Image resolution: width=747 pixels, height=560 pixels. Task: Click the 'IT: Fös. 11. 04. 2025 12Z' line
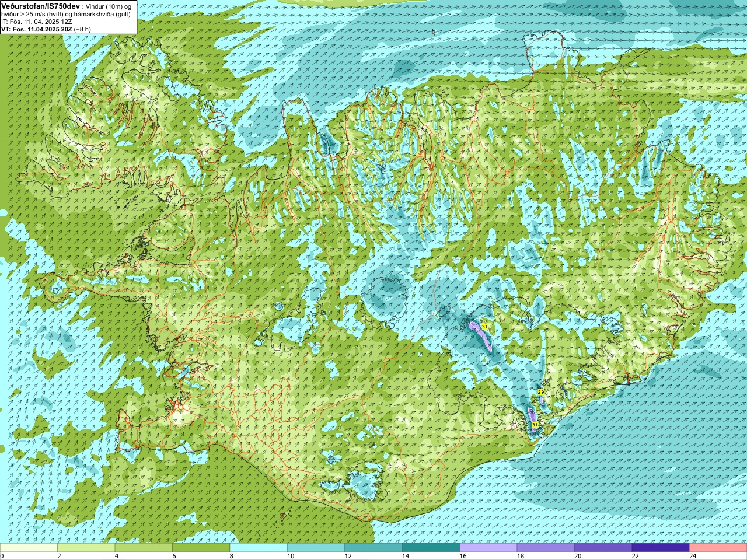tap(37, 21)
